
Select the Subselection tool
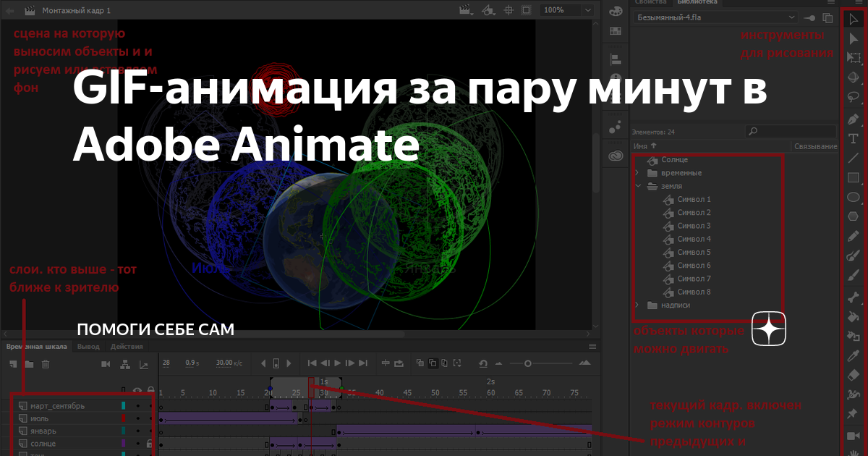coord(853,38)
